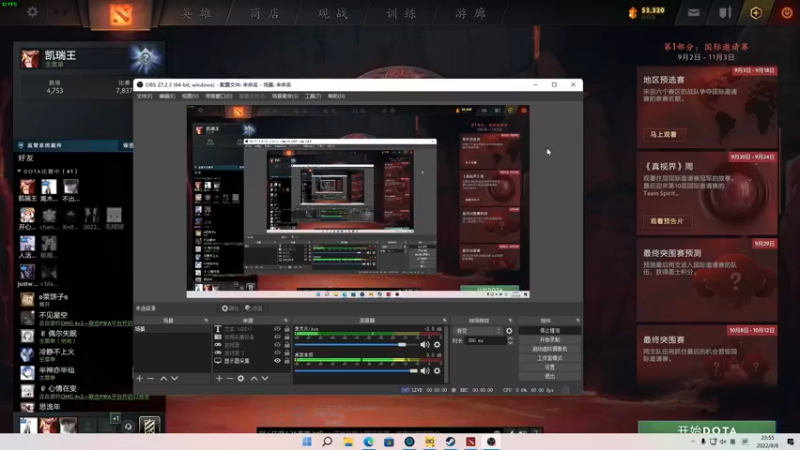Open OBS 文件(F) menu
Viewport: 800px width, 450px height.
[x=144, y=96]
